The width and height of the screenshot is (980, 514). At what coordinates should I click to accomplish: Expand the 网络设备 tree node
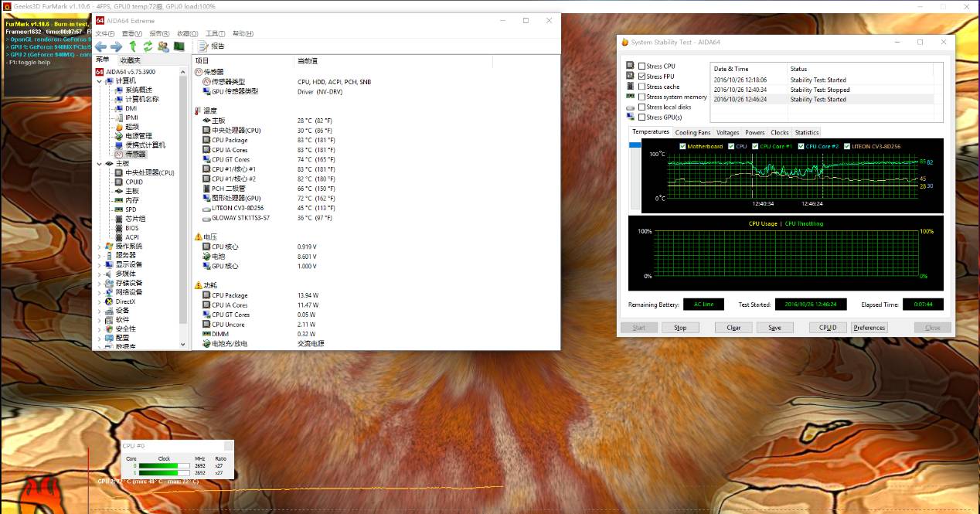[x=99, y=292]
